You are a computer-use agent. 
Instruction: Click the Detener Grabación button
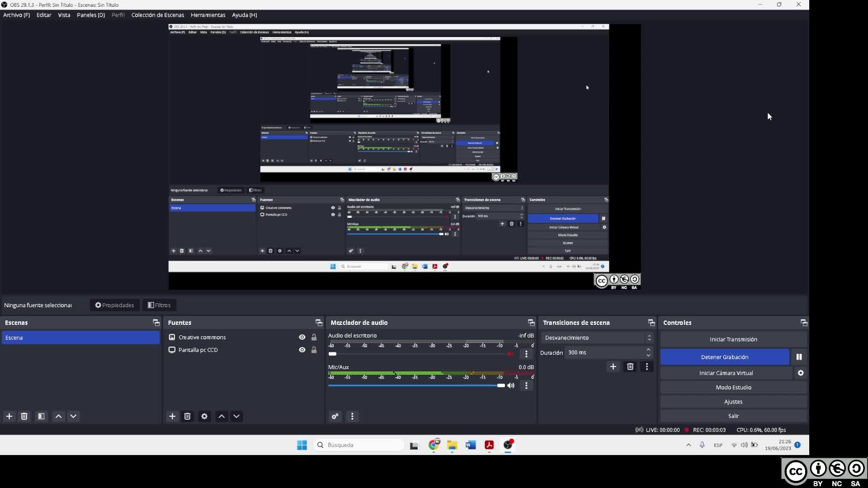pos(724,357)
